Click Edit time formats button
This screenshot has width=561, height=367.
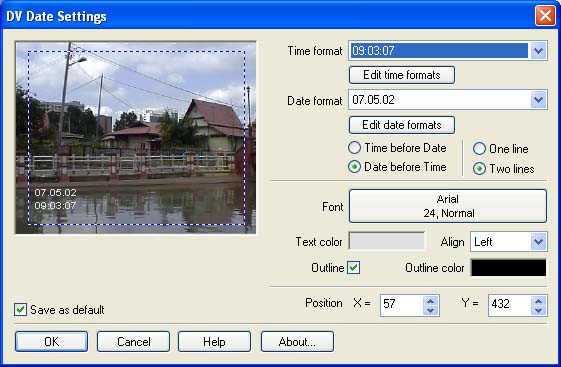tap(402, 75)
